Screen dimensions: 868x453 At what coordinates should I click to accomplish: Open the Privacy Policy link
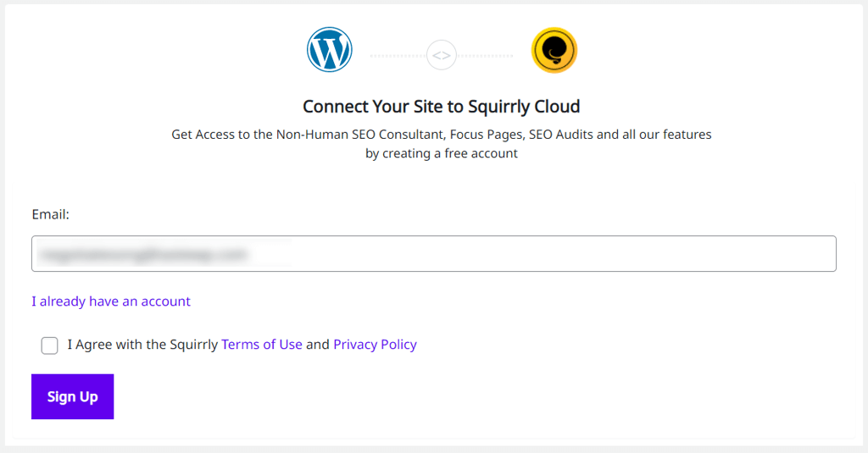(x=375, y=345)
